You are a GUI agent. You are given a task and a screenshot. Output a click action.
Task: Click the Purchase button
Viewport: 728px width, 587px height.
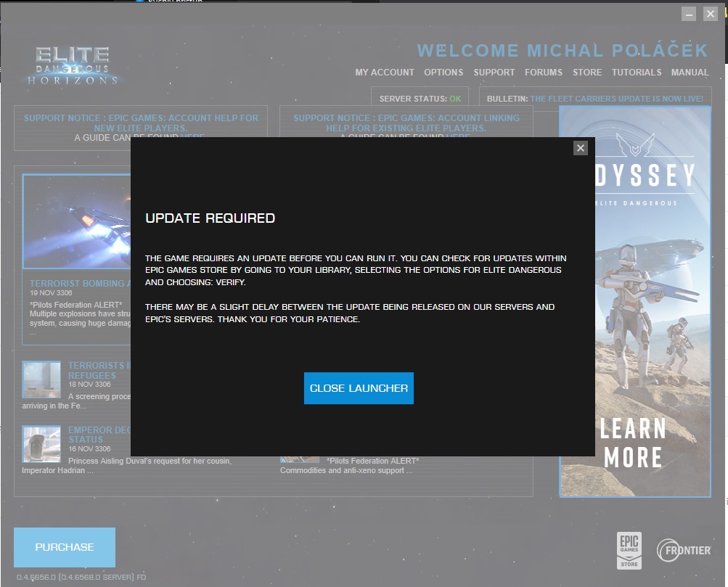(x=65, y=547)
